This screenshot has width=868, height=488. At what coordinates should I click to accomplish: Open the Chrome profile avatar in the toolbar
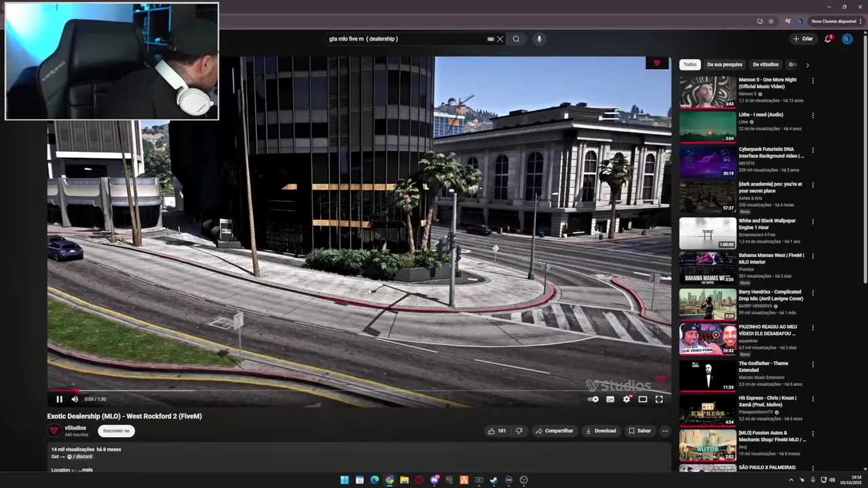(x=800, y=22)
